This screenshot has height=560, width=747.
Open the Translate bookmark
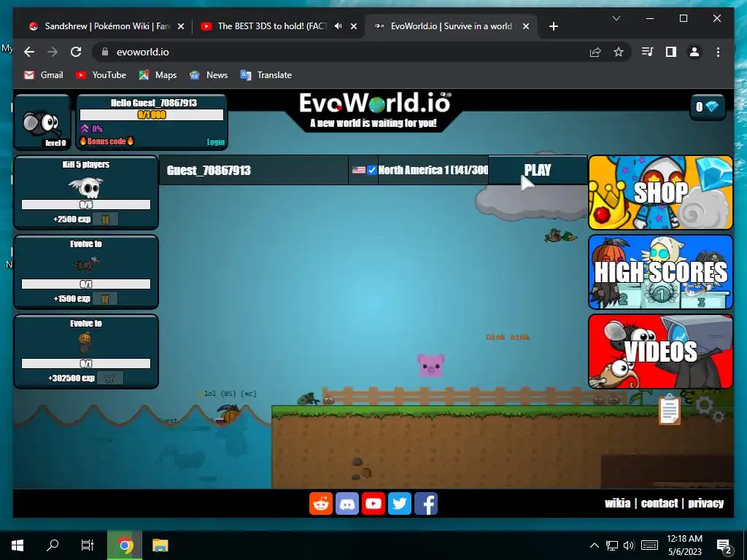(x=266, y=75)
